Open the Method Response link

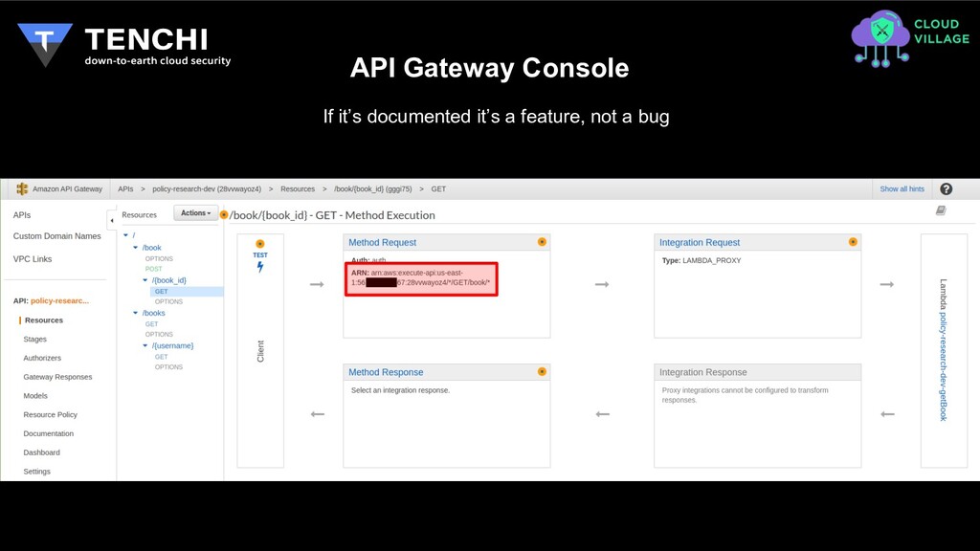tap(386, 372)
